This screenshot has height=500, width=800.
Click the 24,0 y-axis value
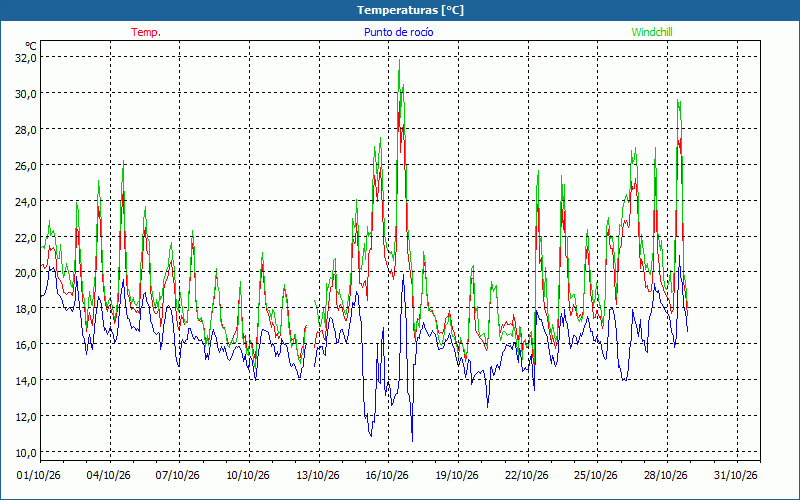pyautogui.click(x=26, y=201)
